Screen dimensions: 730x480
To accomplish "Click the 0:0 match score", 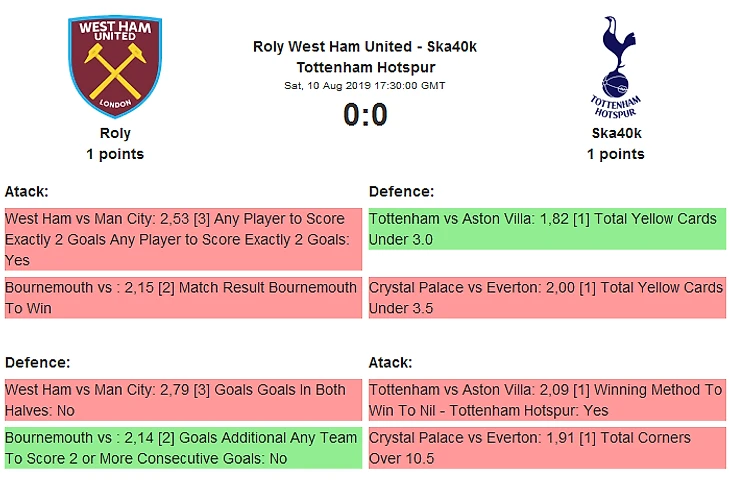I will [x=365, y=115].
